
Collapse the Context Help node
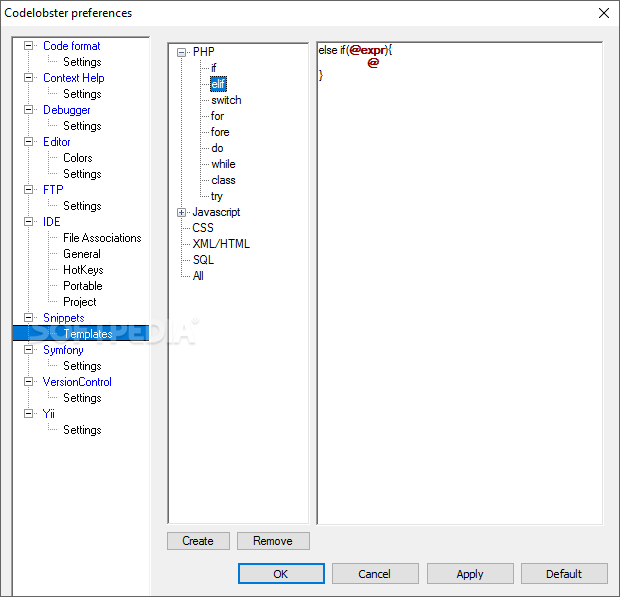(28, 77)
